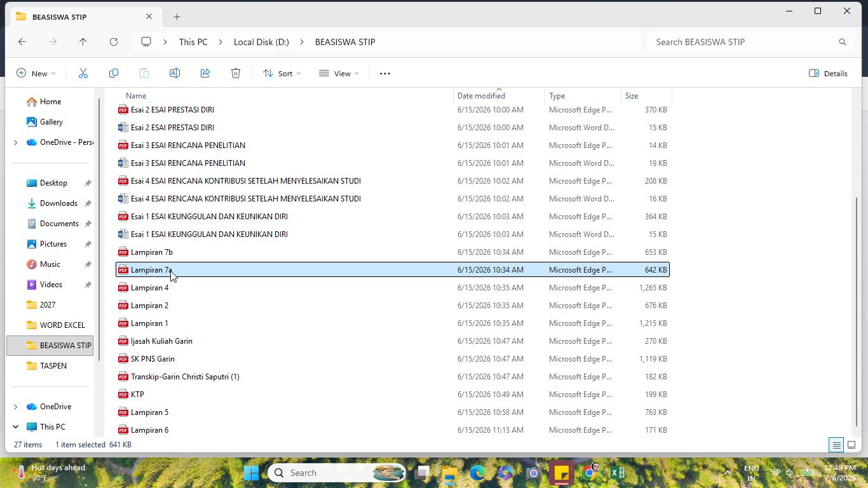The width and height of the screenshot is (868, 488).
Task: Open the View dropdown menu
Action: tap(339, 73)
